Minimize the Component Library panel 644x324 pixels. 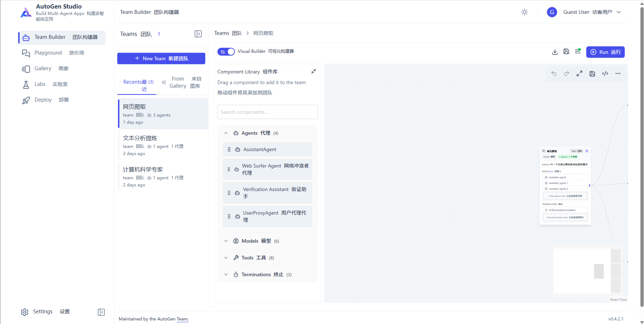[314, 71]
